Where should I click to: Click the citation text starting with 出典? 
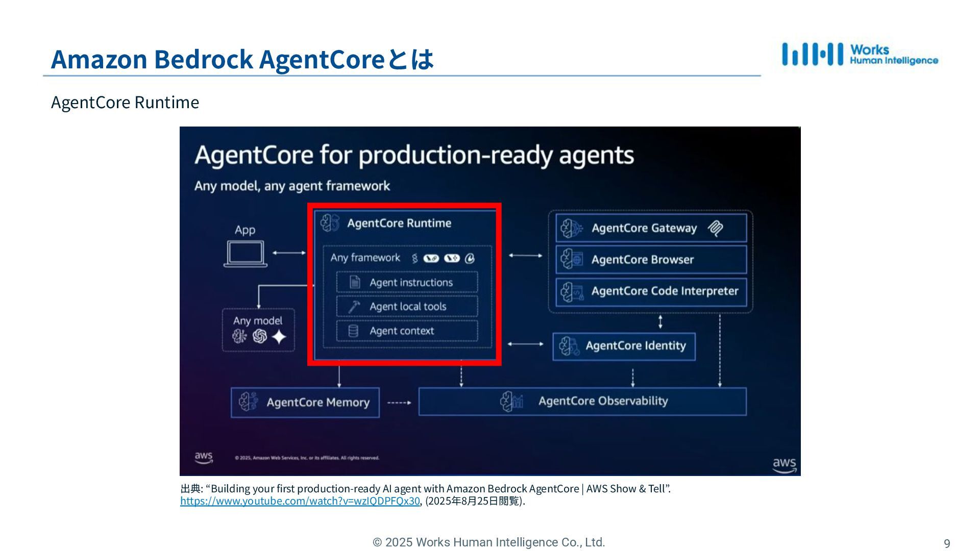coord(426,489)
